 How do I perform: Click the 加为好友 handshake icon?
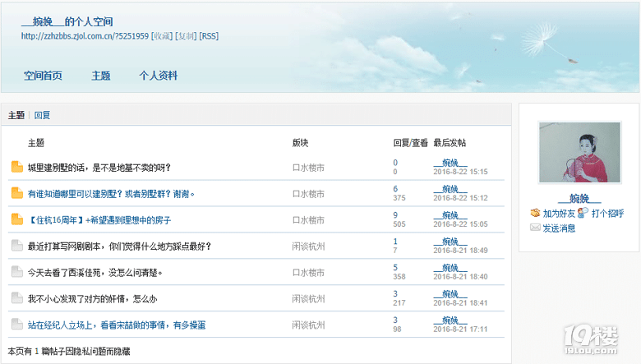click(535, 213)
